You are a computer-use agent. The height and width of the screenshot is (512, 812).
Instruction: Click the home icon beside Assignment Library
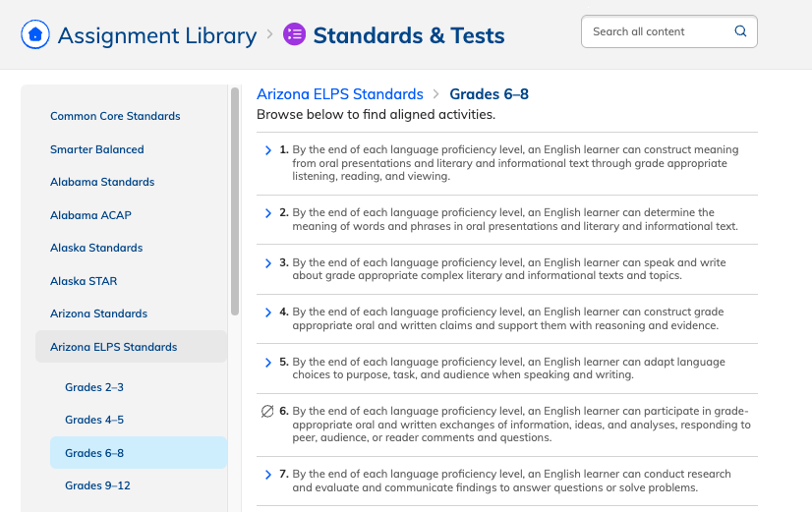tap(35, 35)
